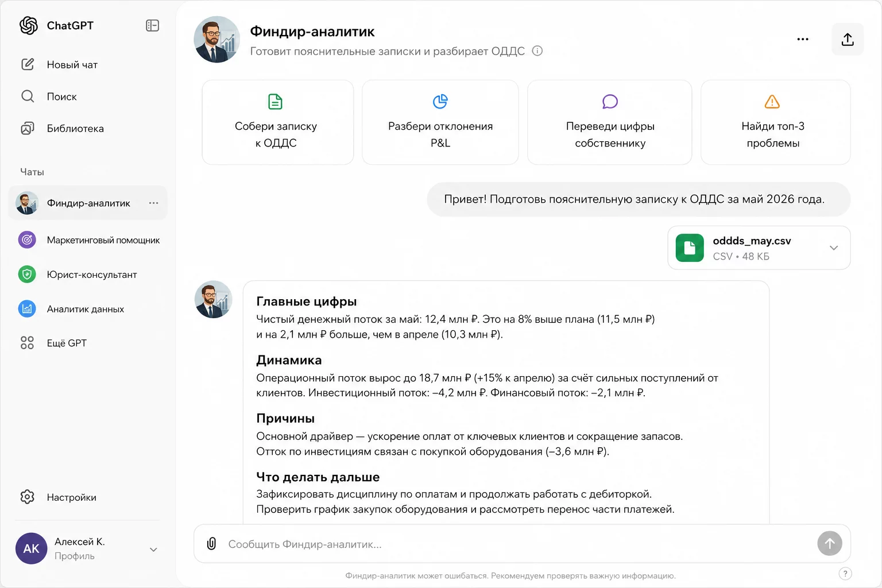Open the Маркетинговый помощник chat
Image resolution: width=882 pixels, height=588 pixels.
pyautogui.click(x=88, y=239)
